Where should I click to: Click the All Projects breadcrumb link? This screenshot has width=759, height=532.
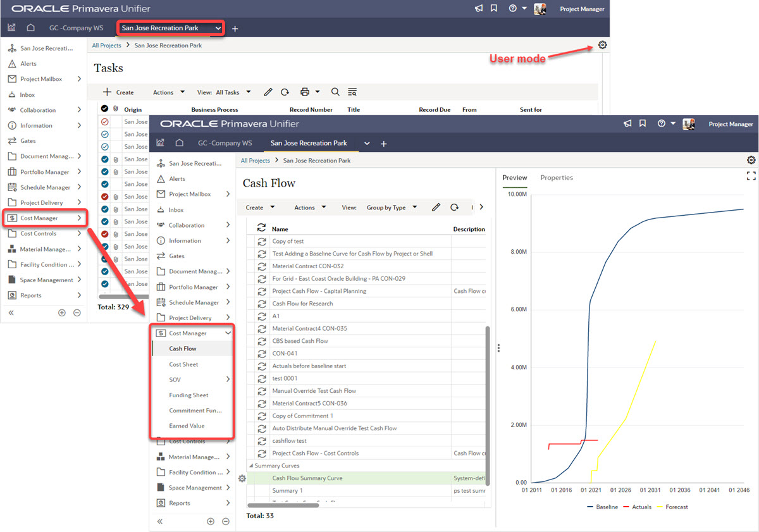pyautogui.click(x=107, y=46)
